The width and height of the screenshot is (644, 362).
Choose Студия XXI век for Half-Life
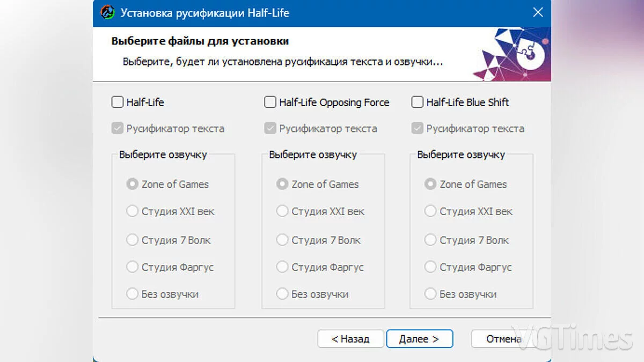[x=132, y=211]
